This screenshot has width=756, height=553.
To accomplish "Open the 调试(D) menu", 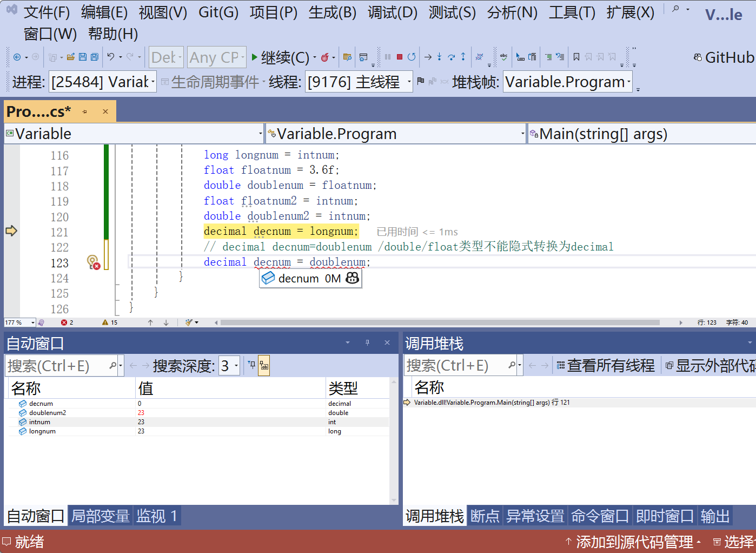I will point(393,12).
